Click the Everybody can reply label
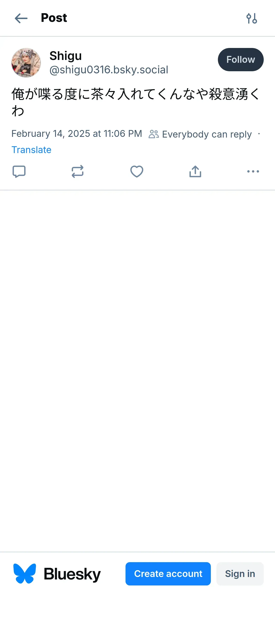275x644 pixels. (x=207, y=134)
